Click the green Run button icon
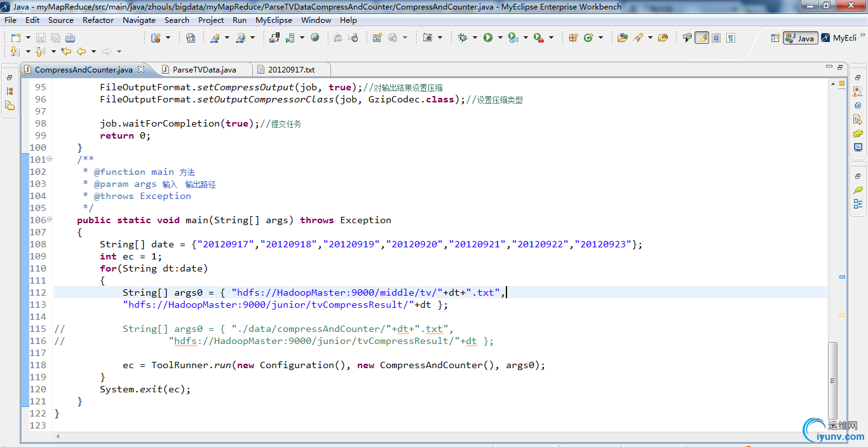 click(x=488, y=38)
